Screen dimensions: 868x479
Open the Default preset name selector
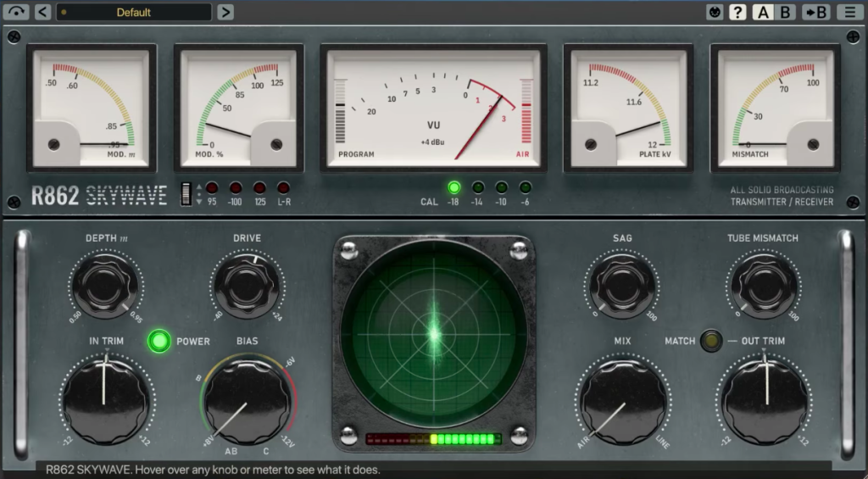click(x=133, y=12)
